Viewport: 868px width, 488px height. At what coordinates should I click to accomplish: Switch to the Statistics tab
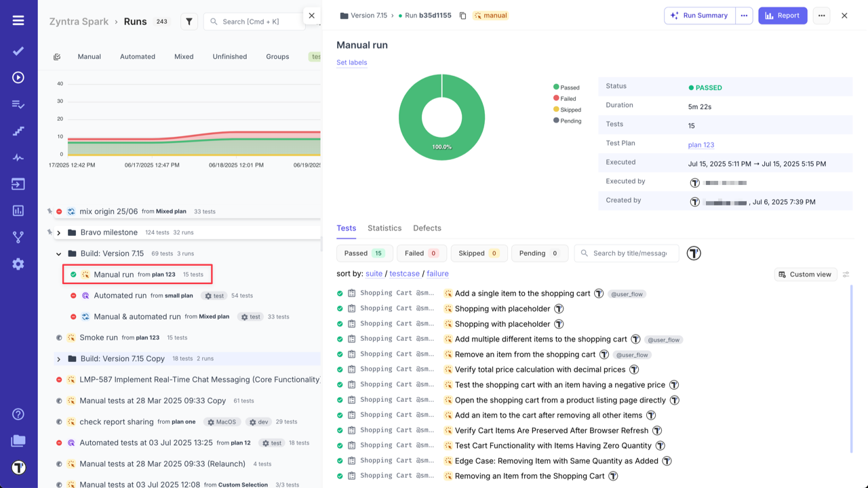click(x=384, y=228)
